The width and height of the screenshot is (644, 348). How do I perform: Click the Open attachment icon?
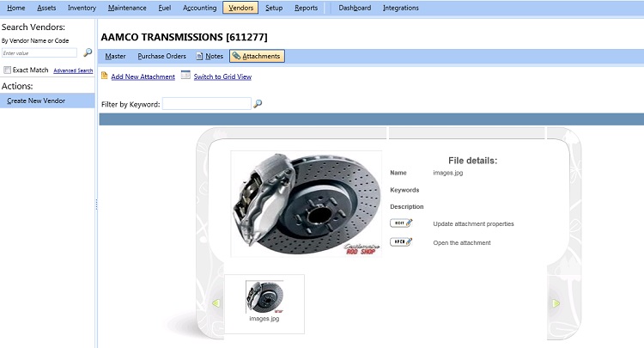coord(401,242)
